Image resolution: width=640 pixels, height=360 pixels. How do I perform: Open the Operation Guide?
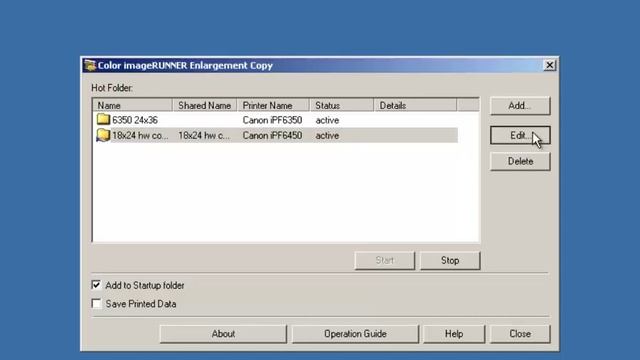(x=355, y=334)
